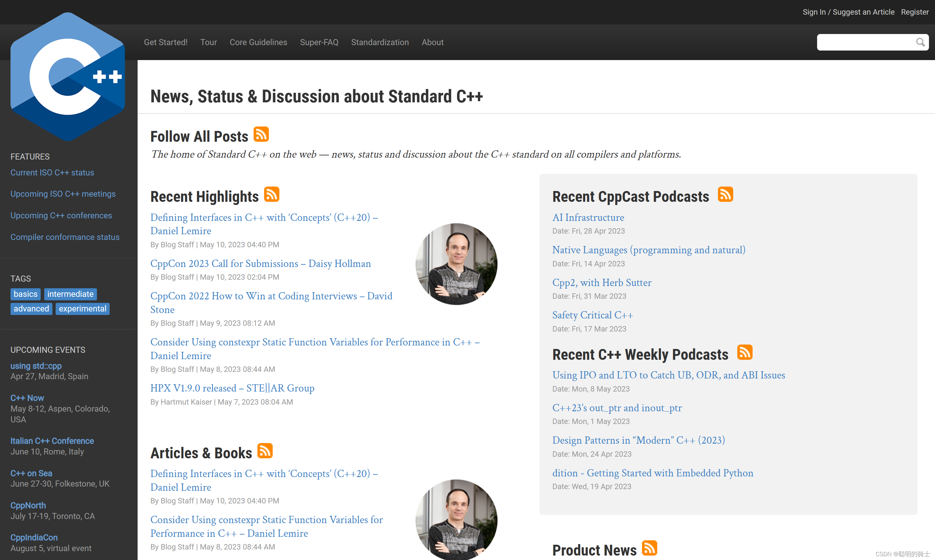
Task: Focus the site search input field
Action: pyautogui.click(x=864, y=42)
